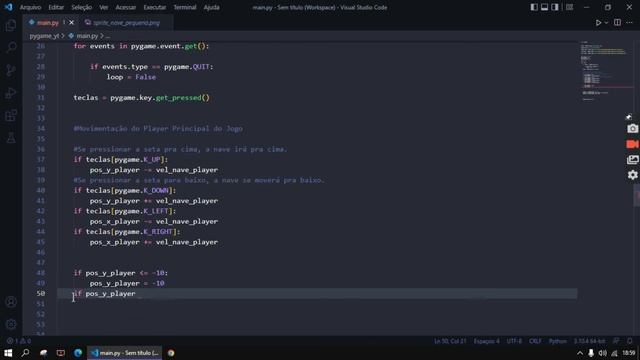Start recording with the red video icon
This screenshot has height=360, width=640.
pyautogui.click(x=632, y=144)
